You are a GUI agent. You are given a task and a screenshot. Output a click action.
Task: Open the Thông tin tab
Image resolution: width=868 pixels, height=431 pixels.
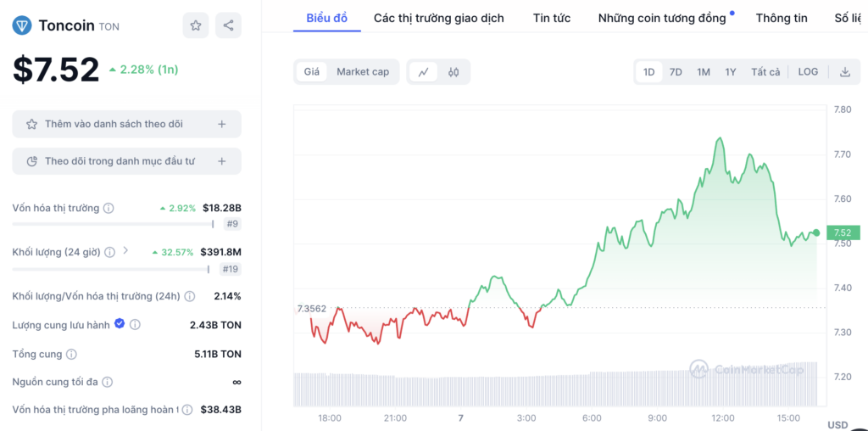[x=782, y=18]
